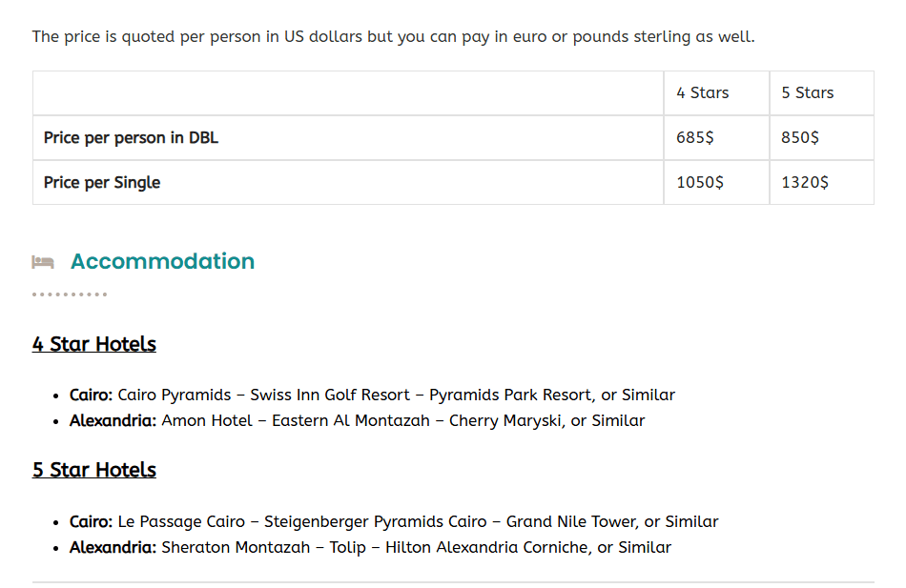
Task: Click the 5 Star Hotels heading
Action: (93, 470)
